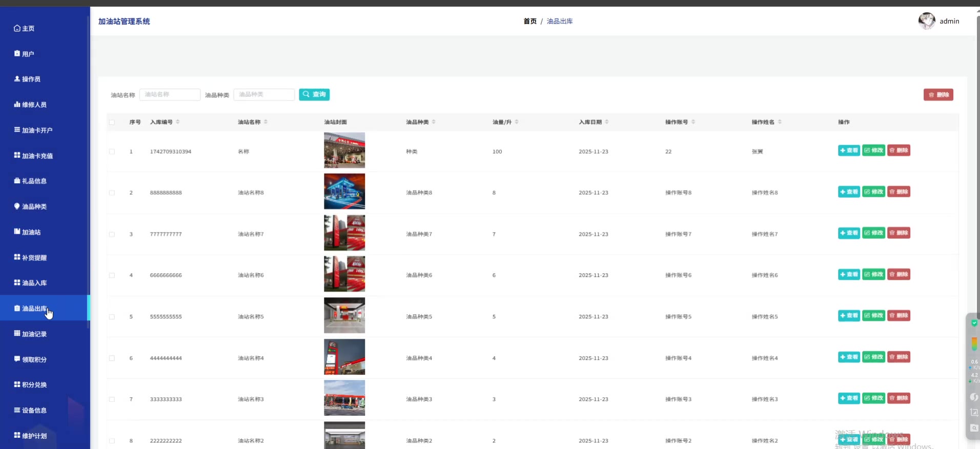Viewport: 980px width, 449px height.
Task: Select the checkbox for row 8888888888
Action: (112, 193)
